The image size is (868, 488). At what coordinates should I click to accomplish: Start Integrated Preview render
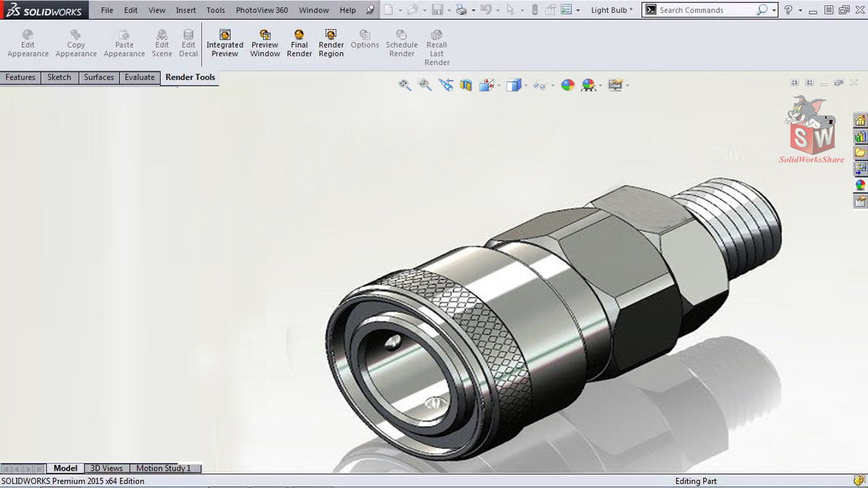pos(225,44)
